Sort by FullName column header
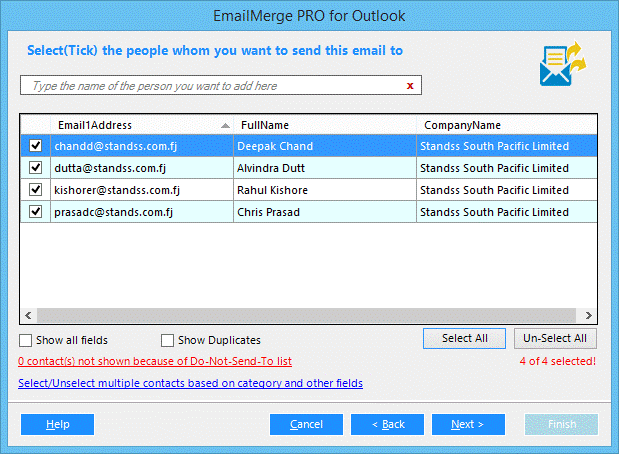 (x=325, y=125)
